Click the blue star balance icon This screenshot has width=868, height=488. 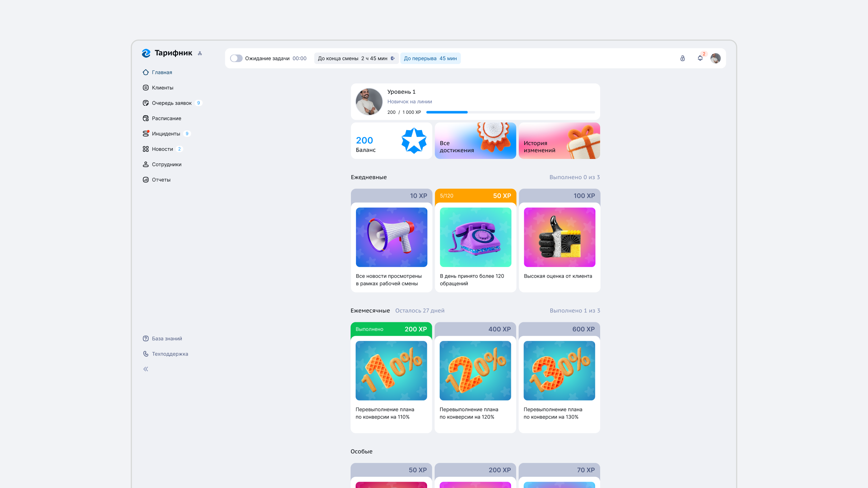point(414,141)
